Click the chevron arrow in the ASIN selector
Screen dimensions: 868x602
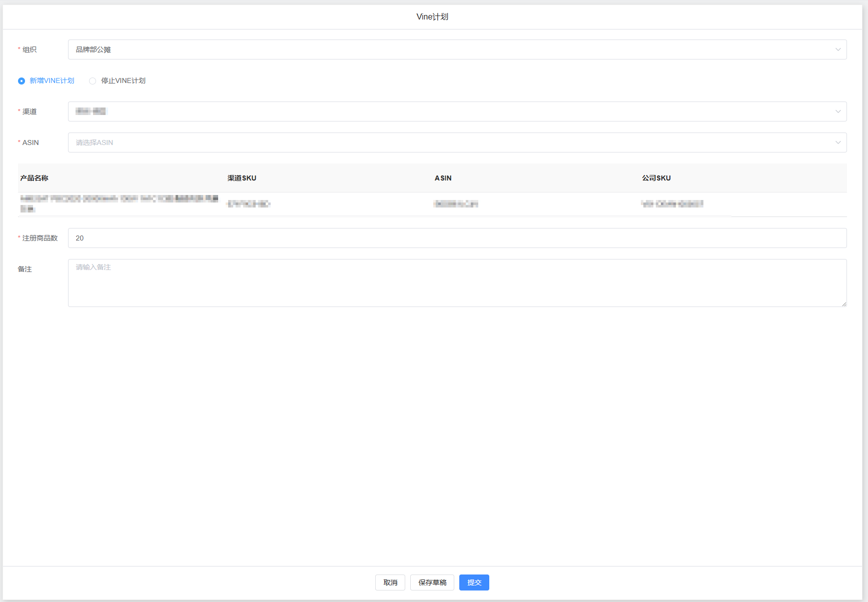click(837, 142)
